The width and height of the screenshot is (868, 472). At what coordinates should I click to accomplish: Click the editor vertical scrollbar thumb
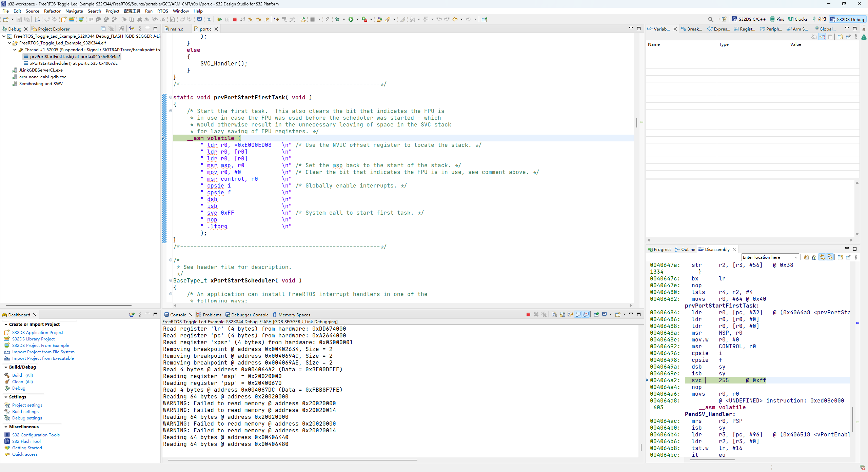pos(637,122)
